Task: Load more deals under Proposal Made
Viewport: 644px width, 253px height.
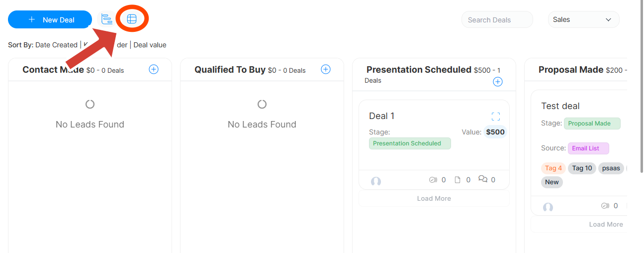Action: (x=606, y=224)
